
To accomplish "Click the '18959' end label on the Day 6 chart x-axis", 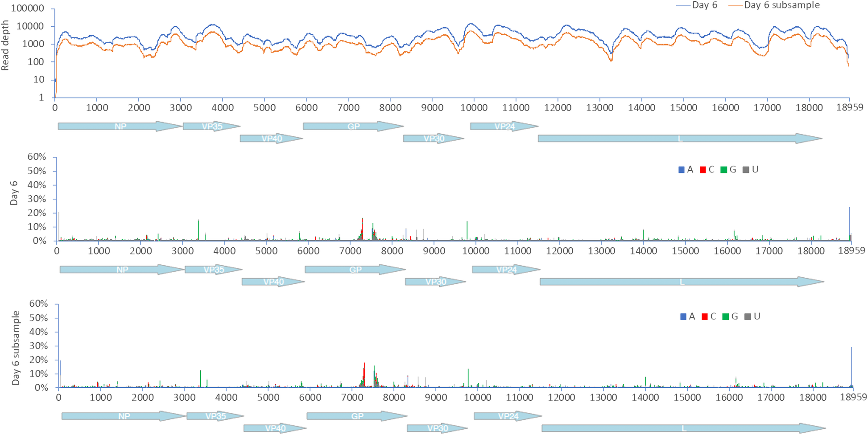I will point(851,250).
